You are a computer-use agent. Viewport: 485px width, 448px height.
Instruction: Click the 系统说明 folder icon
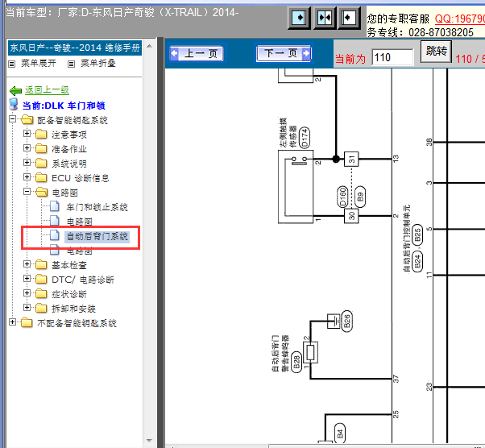pos(41,164)
